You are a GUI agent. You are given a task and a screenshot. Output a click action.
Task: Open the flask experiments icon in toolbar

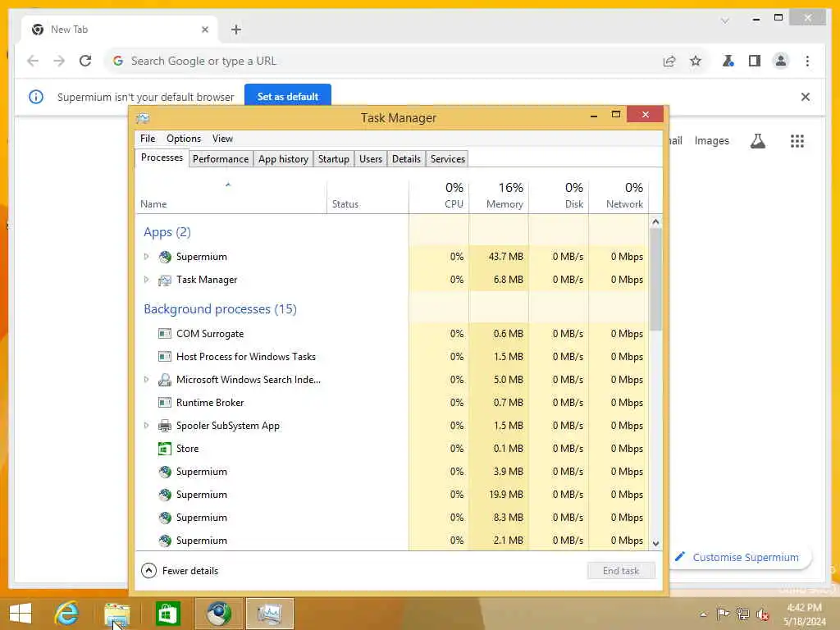click(x=728, y=61)
